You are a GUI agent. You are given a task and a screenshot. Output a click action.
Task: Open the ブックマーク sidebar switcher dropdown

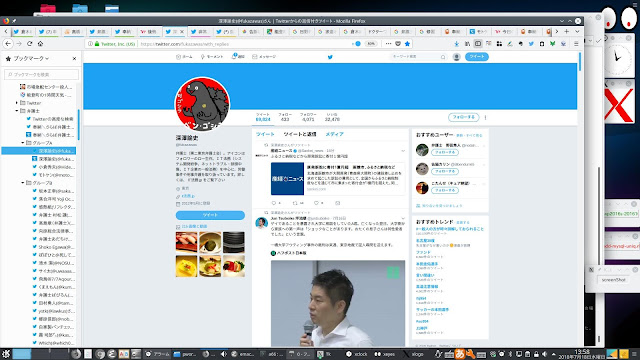coord(31,58)
